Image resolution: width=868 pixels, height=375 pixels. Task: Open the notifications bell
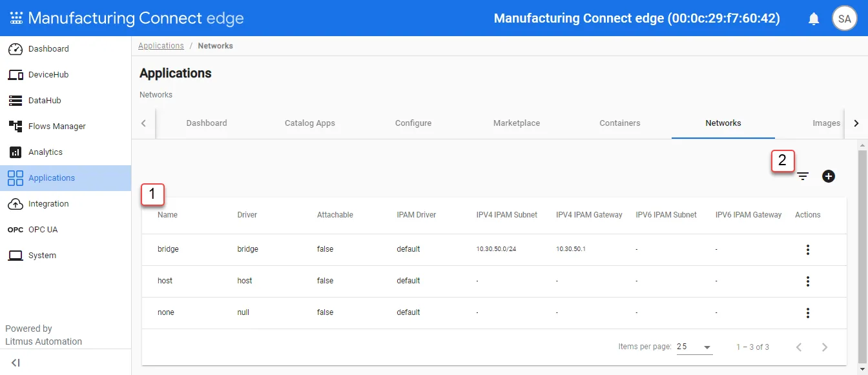click(x=814, y=19)
